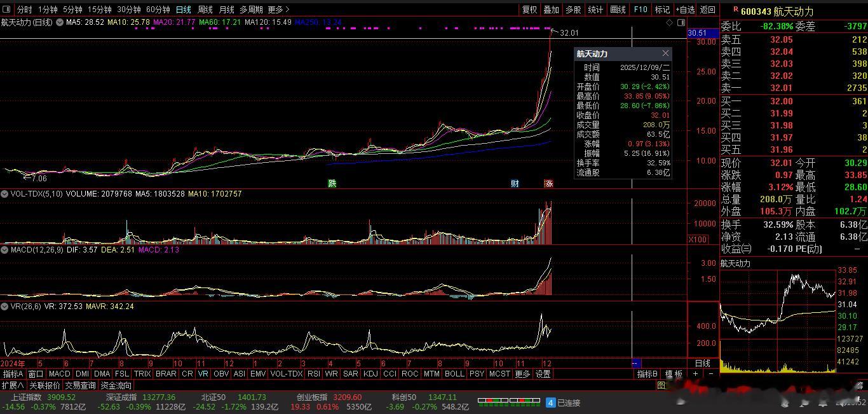Screen dimensions: 868x414
Task: Select the MCST indicator tab
Action: pos(499,374)
